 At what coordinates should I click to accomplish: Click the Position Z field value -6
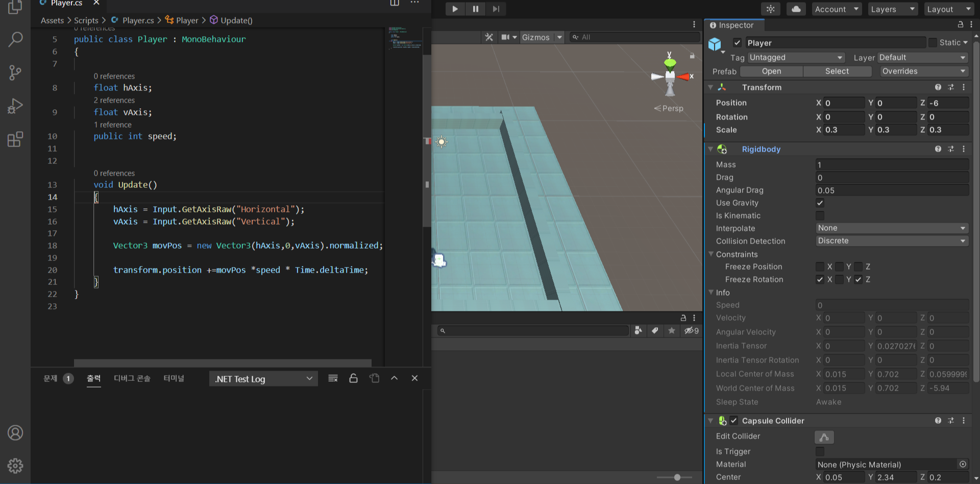(x=948, y=103)
